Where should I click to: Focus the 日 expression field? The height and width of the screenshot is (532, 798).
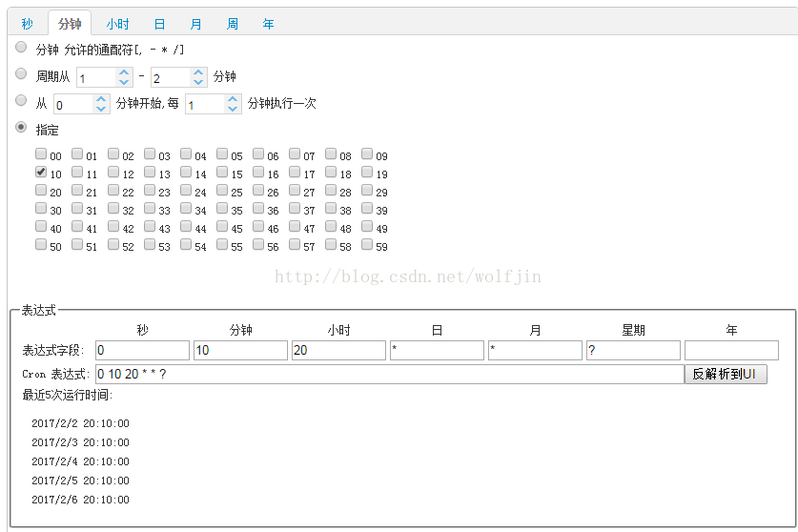click(437, 350)
